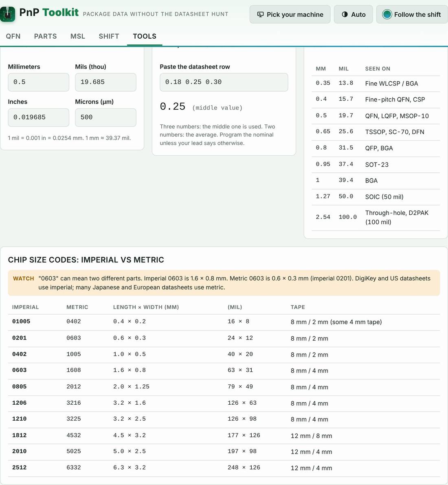448x485 pixels.
Task: Click imperial code 0402 in first column
Action: point(19,355)
